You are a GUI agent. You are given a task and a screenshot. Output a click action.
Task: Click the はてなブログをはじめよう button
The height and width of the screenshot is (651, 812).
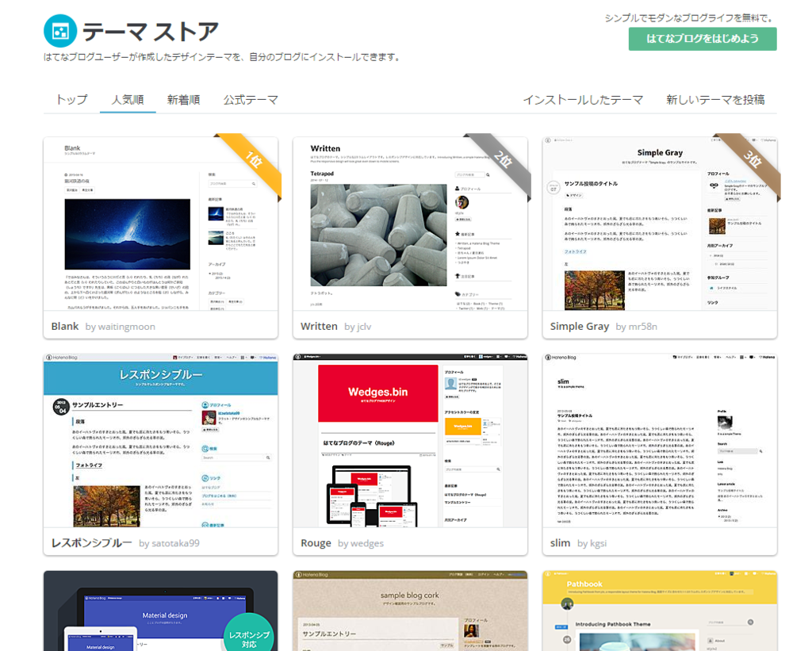pyautogui.click(x=703, y=39)
